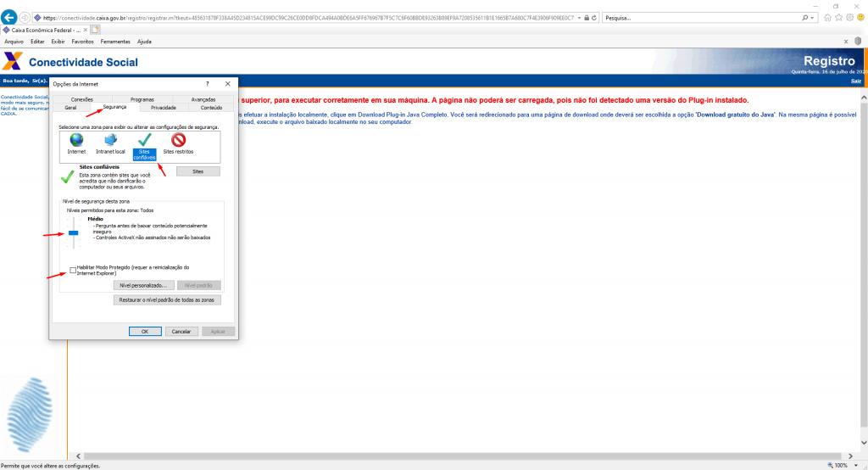Select the Intranet local zone icon

click(x=110, y=140)
